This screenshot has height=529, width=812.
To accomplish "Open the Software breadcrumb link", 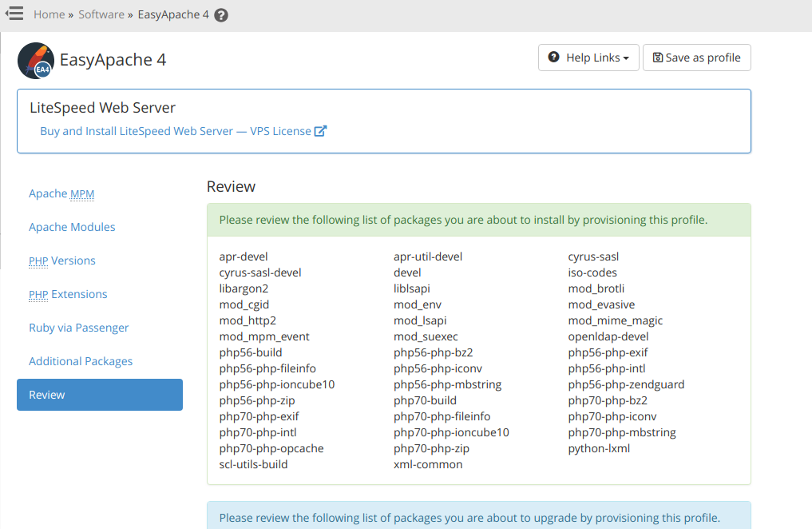I will coord(101,14).
